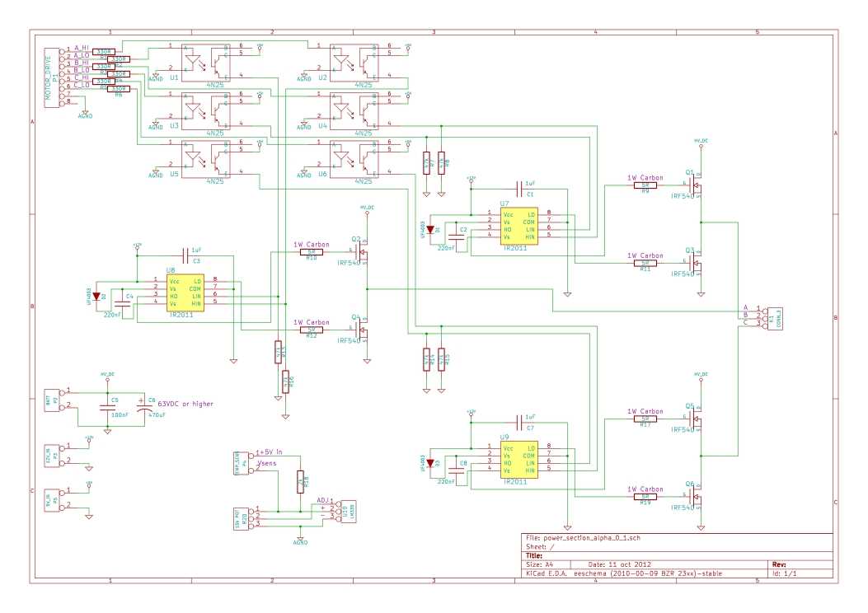Image resolution: width=868 pixels, height=613 pixels.
Task: Select the U4 4N25 optocoupler symbol
Action: tap(354, 111)
